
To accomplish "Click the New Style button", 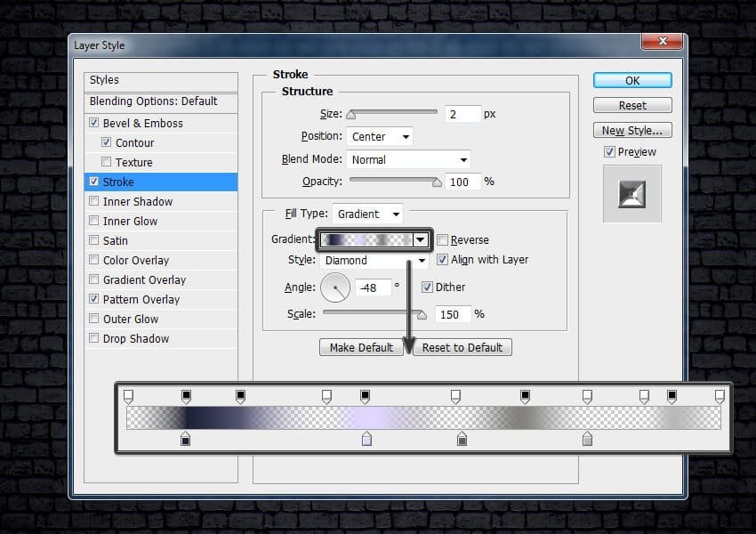I will coord(632,131).
